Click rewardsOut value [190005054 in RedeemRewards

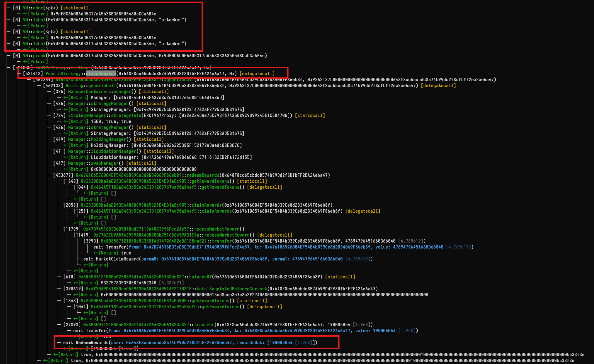coord(280,343)
